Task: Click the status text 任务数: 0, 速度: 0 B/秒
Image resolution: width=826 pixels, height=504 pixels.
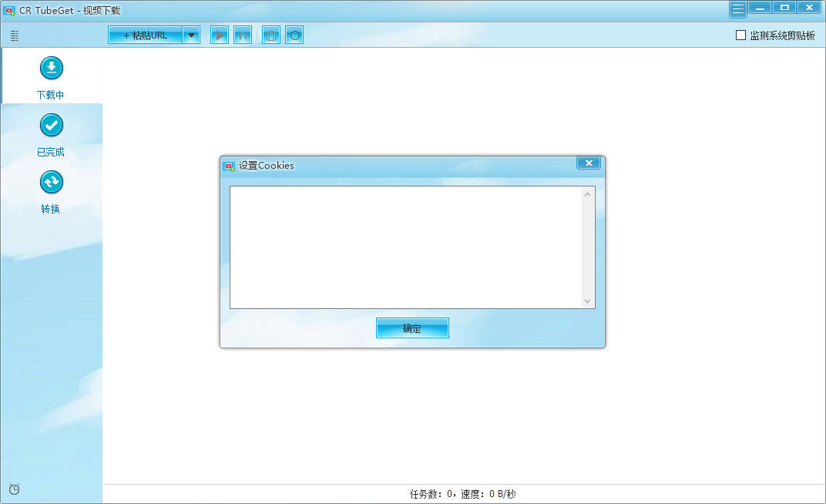Action: point(462,494)
